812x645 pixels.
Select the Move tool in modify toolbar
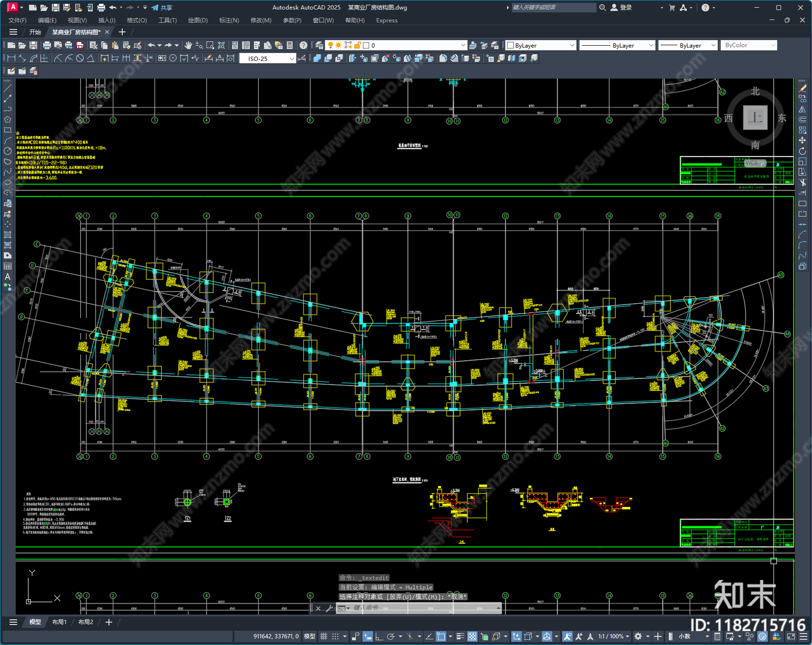click(x=802, y=140)
